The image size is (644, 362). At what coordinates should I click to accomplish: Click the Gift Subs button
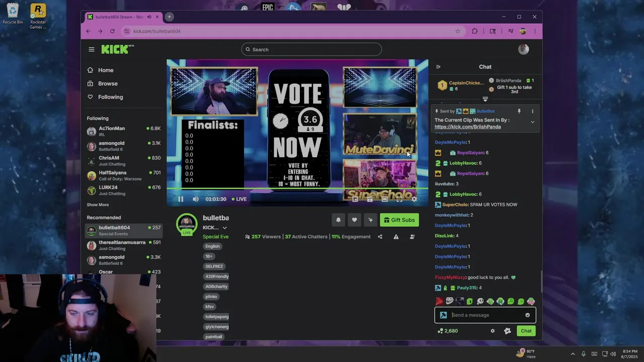[x=399, y=220]
